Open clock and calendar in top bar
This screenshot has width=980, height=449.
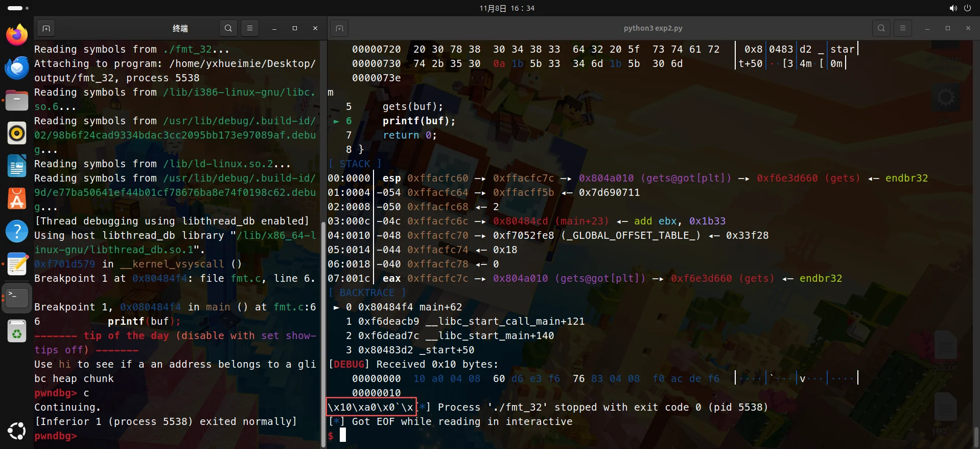(507, 8)
